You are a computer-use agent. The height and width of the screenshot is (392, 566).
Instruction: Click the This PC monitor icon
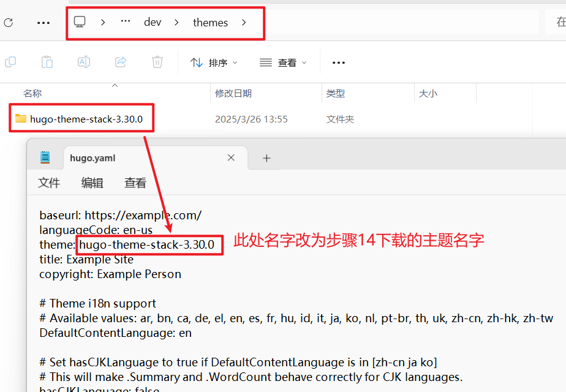click(80, 22)
